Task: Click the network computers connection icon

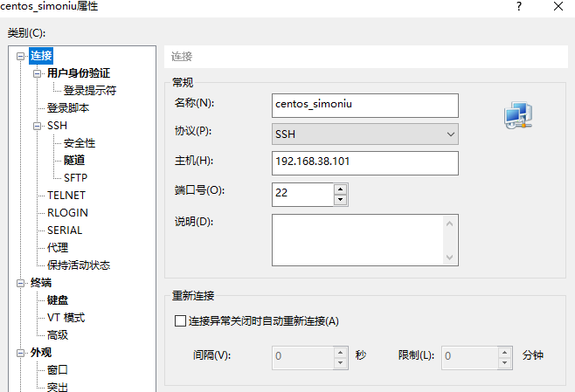Action: 518,114
